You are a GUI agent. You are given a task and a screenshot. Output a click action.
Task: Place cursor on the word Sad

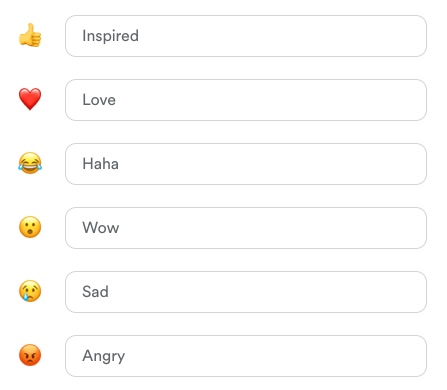point(95,292)
